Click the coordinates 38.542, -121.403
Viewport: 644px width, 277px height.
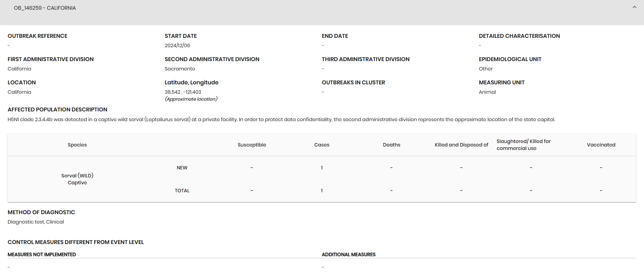click(183, 92)
